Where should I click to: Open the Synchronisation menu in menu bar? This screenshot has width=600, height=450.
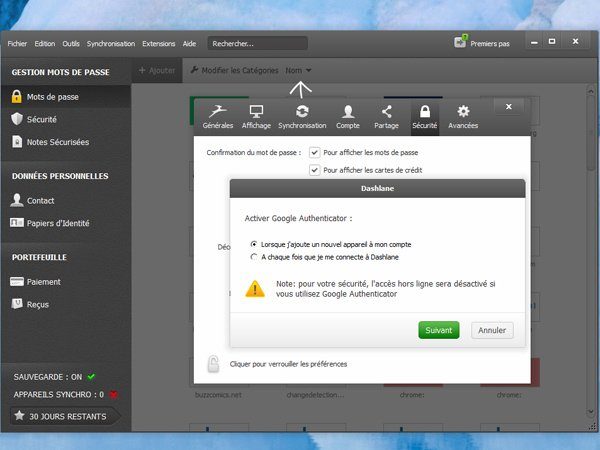point(111,44)
